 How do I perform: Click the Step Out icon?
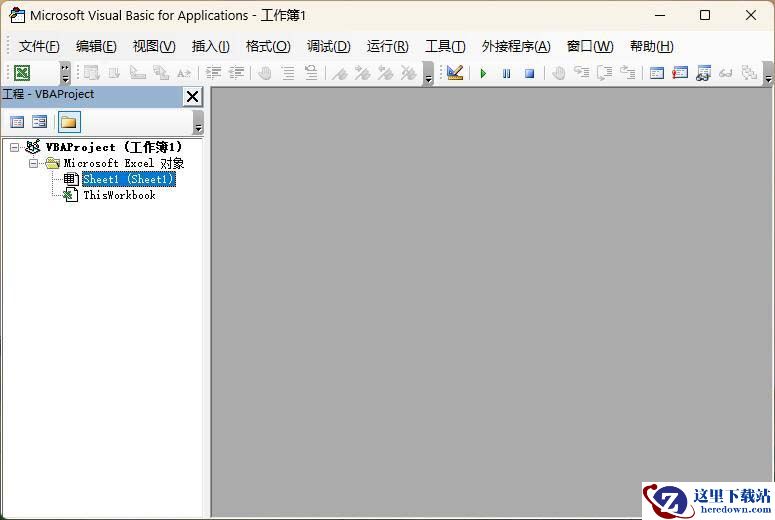pos(628,73)
